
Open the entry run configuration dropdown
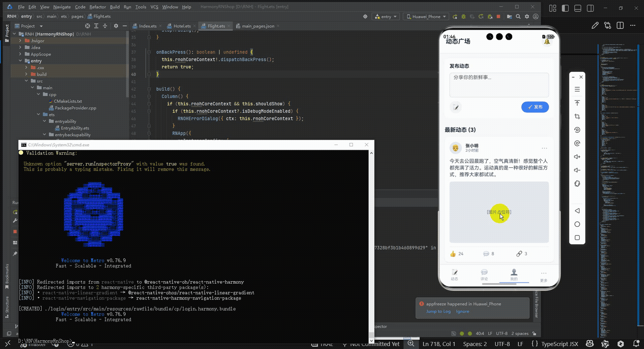tap(385, 16)
